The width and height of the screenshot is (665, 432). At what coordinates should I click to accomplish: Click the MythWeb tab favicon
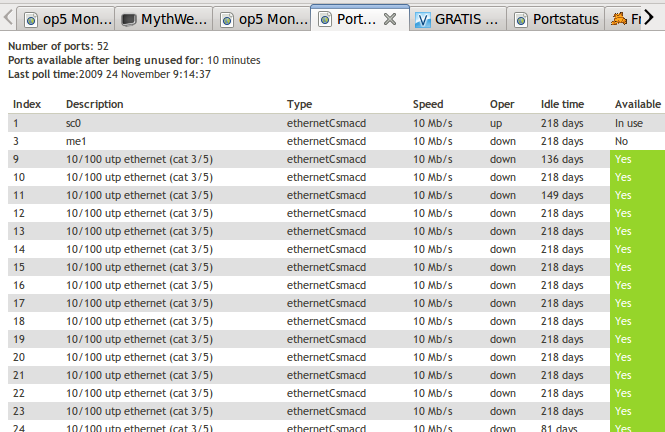tap(129, 19)
